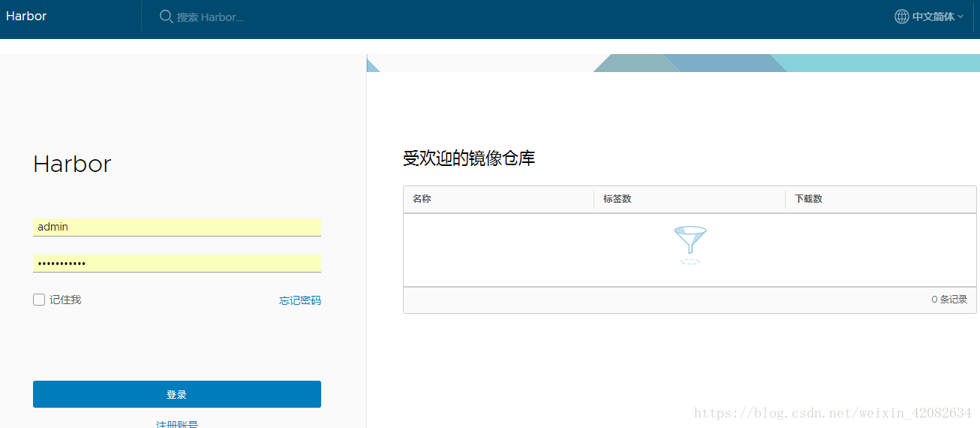
Task: Click the 0 条记录 footer text
Action: click(x=949, y=300)
